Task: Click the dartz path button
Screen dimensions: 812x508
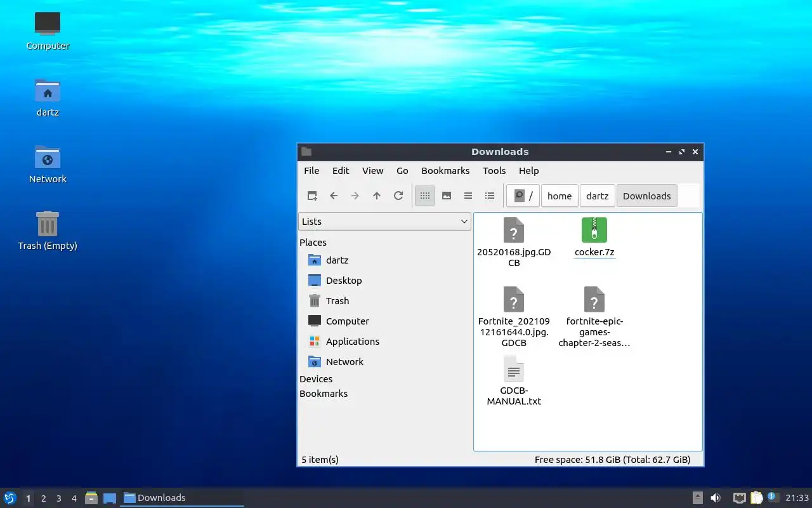Action: [x=597, y=196]
